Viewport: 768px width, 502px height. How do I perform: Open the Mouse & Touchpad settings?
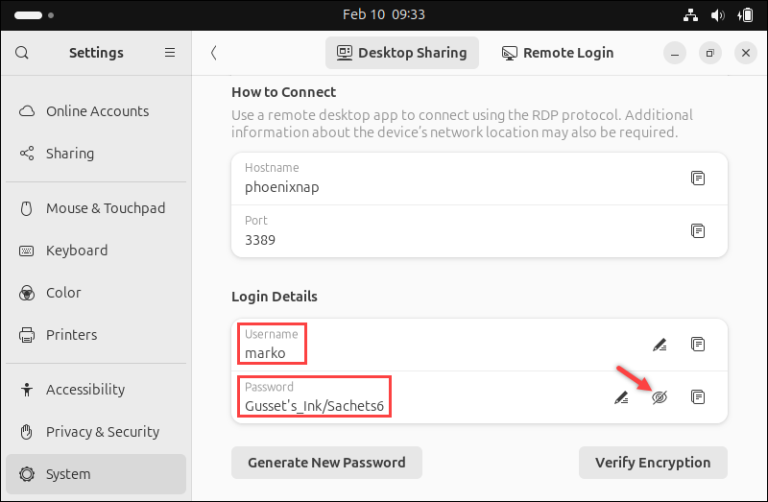[x=105, y=208]
